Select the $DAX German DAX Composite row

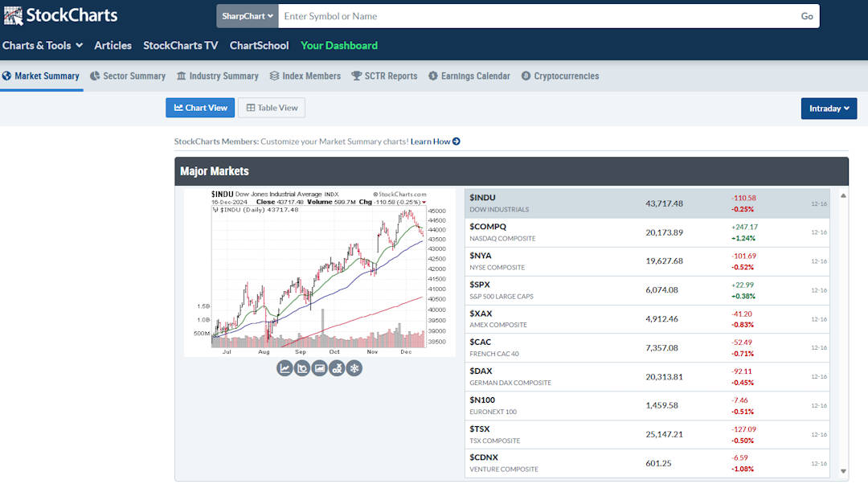coord(647,376)
